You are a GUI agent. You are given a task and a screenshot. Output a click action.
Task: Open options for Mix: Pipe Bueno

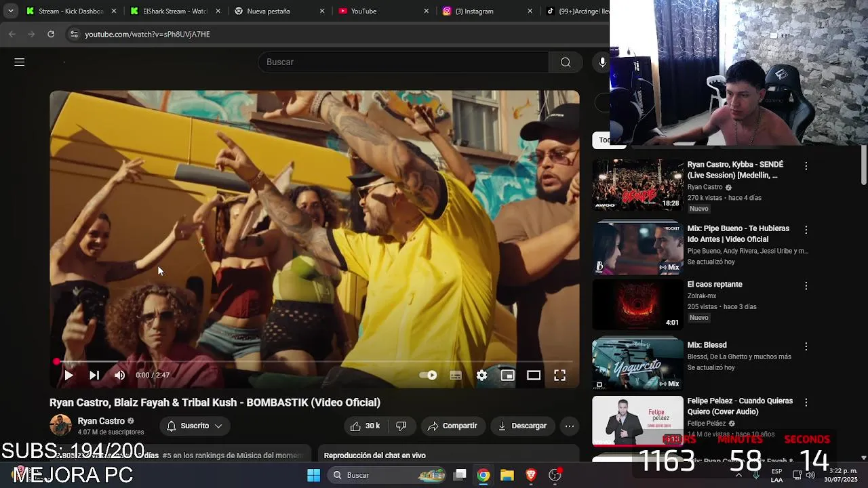(x=806, y=230)
